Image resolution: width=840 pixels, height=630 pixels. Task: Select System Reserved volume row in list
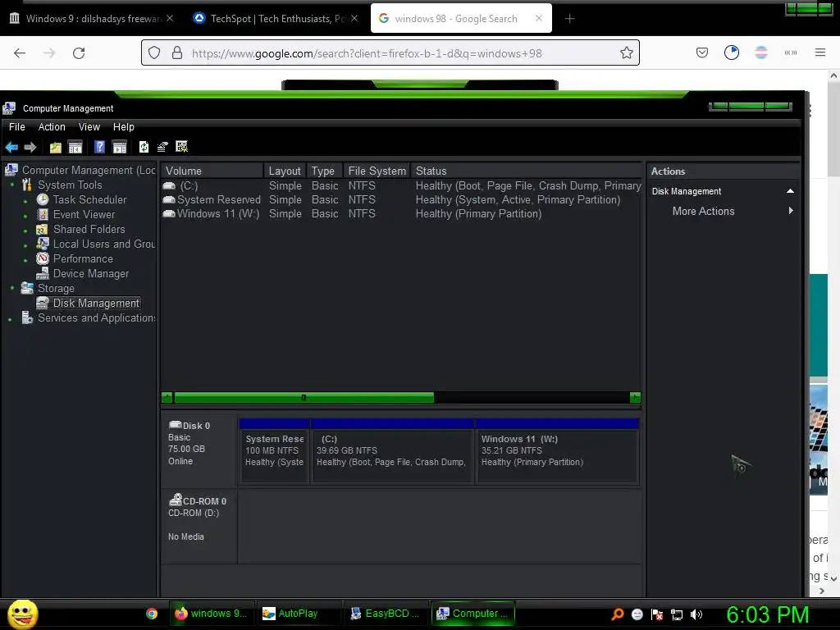401,200
